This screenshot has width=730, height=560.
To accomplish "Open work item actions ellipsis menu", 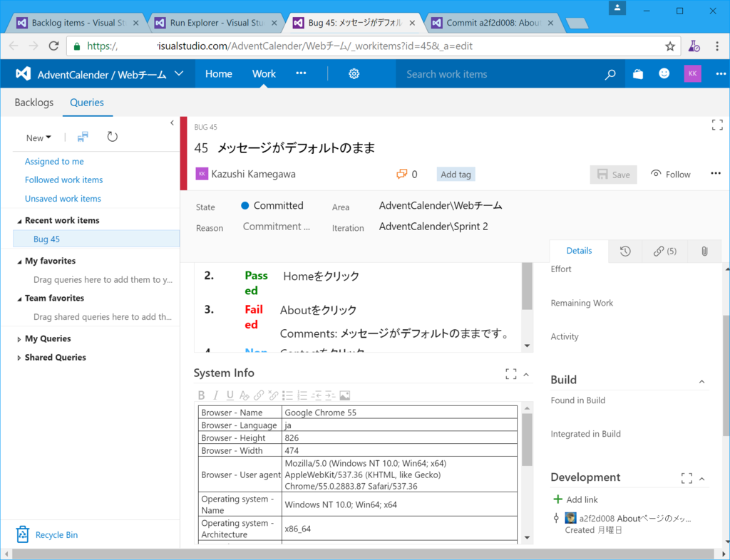I will point(716,174).
